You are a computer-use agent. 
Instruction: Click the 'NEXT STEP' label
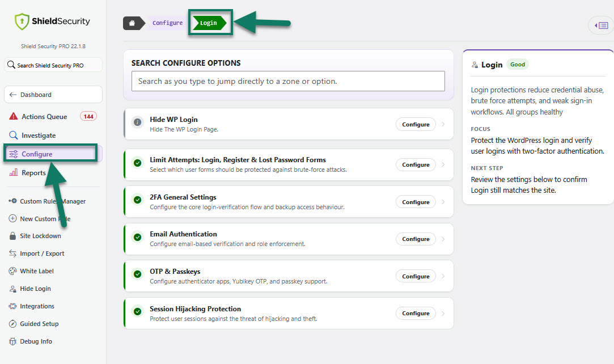point(487,168)
